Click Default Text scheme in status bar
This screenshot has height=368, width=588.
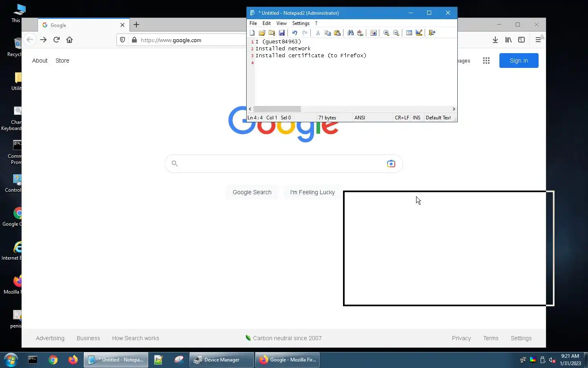pos(438,118)
